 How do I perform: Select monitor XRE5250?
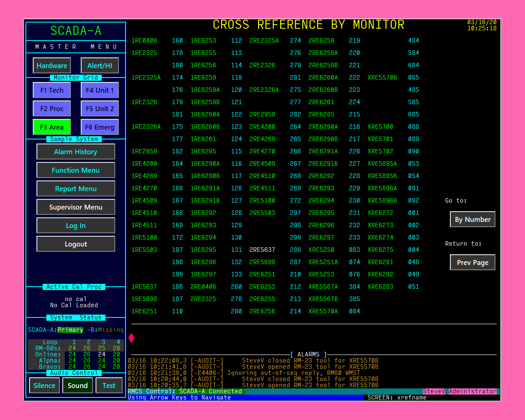pyautogui.click(x=321, y=250)
